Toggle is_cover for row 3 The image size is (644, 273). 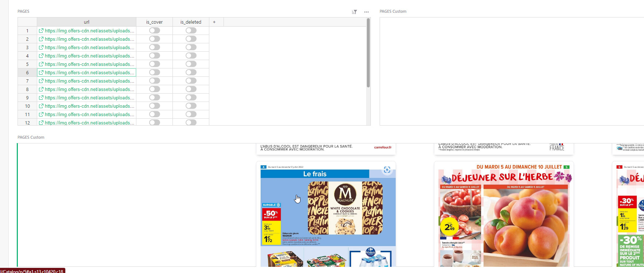155,47
